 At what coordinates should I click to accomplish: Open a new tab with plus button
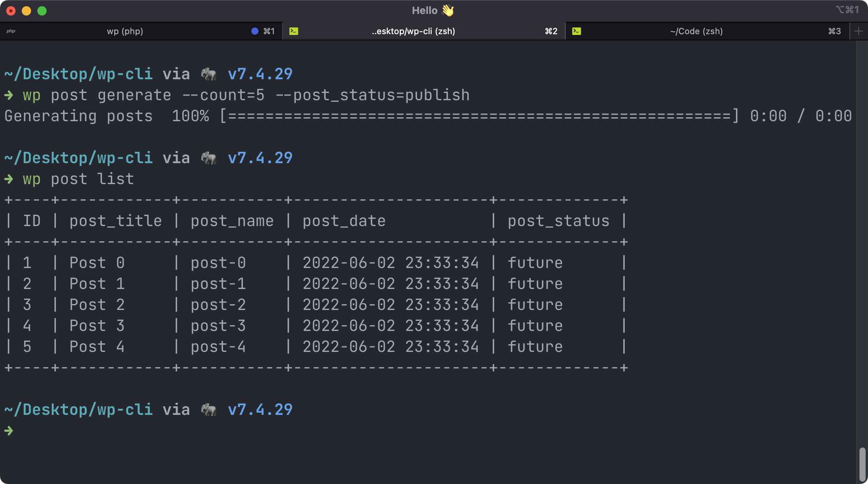point(859,31)
